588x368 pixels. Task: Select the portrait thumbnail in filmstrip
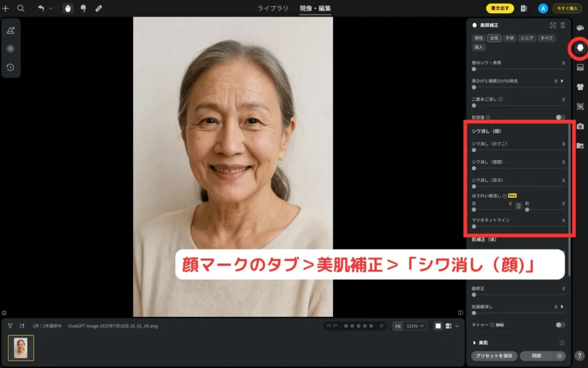coord(21,348)
